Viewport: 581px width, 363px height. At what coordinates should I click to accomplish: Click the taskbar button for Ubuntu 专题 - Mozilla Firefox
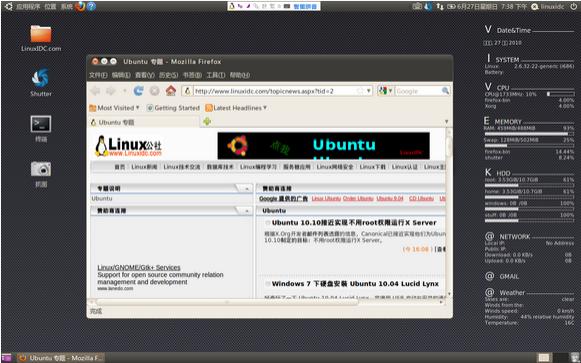point(60,358)
